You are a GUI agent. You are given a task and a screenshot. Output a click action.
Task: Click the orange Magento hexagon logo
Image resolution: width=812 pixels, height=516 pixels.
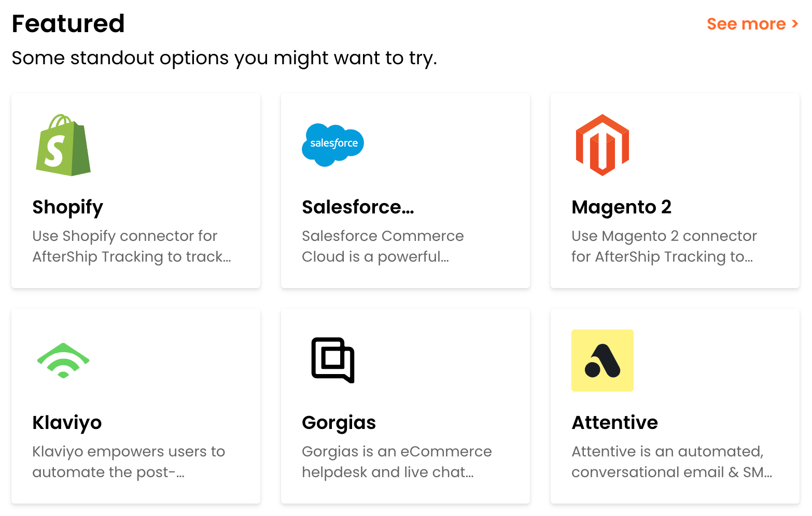(x=602, y=145)
